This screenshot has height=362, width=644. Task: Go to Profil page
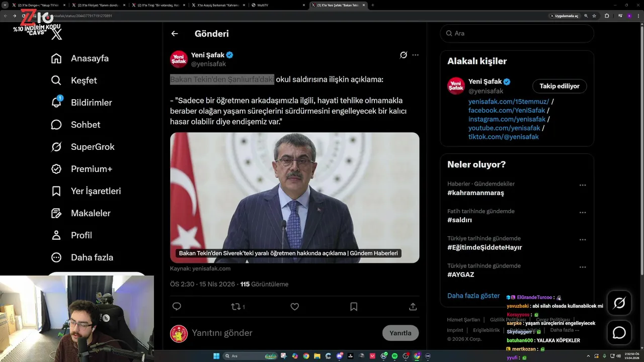tap(71, 235)
